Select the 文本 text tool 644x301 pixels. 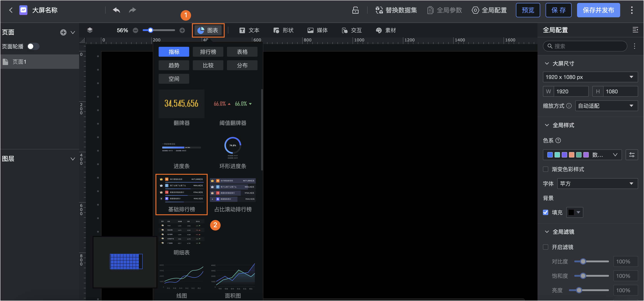pos(249,30)
